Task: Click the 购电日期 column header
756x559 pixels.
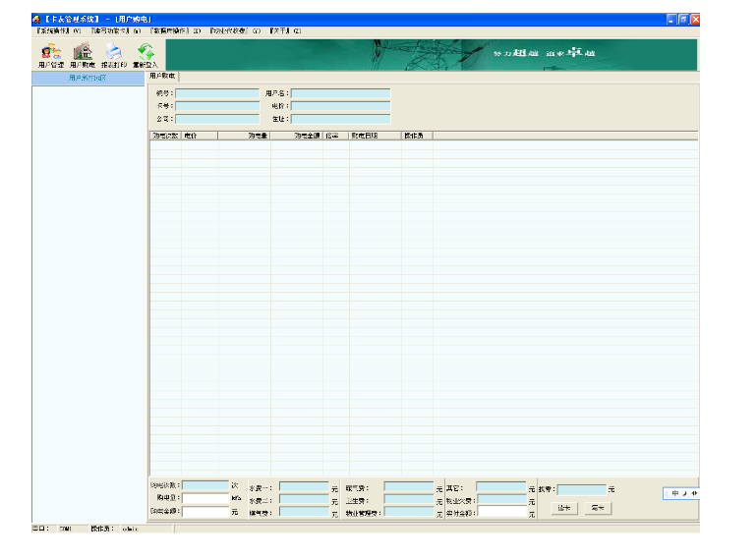Action: click(x=375, y=136)
